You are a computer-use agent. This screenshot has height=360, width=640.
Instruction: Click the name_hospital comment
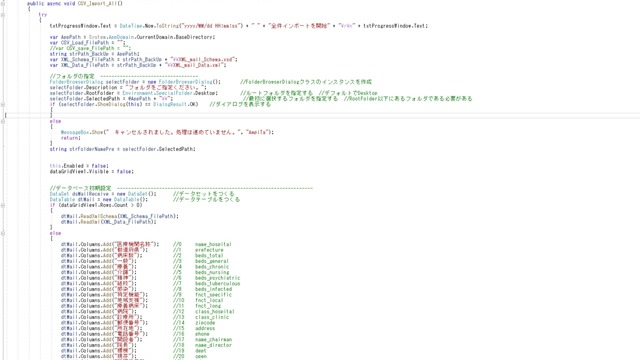pos(213,244)
